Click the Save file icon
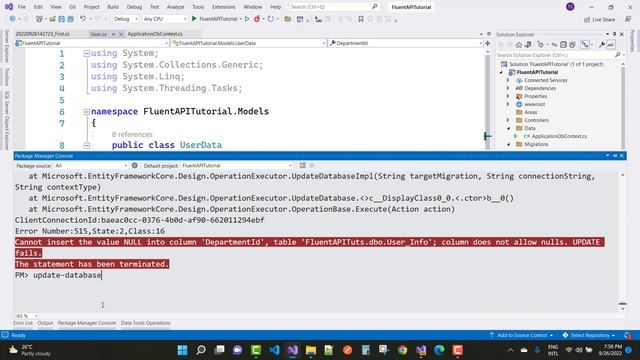Viewport: 640px width, 360px height. 62,19
